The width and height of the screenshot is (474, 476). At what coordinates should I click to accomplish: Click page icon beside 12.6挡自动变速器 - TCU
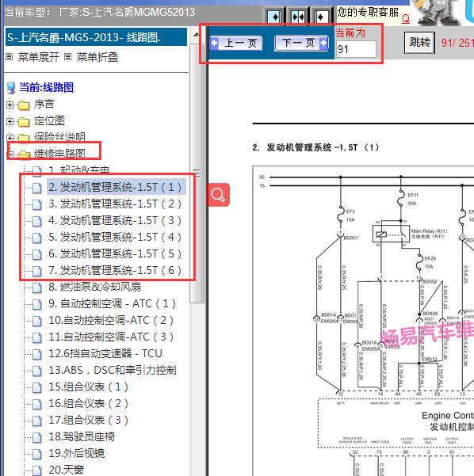point(37,354)
